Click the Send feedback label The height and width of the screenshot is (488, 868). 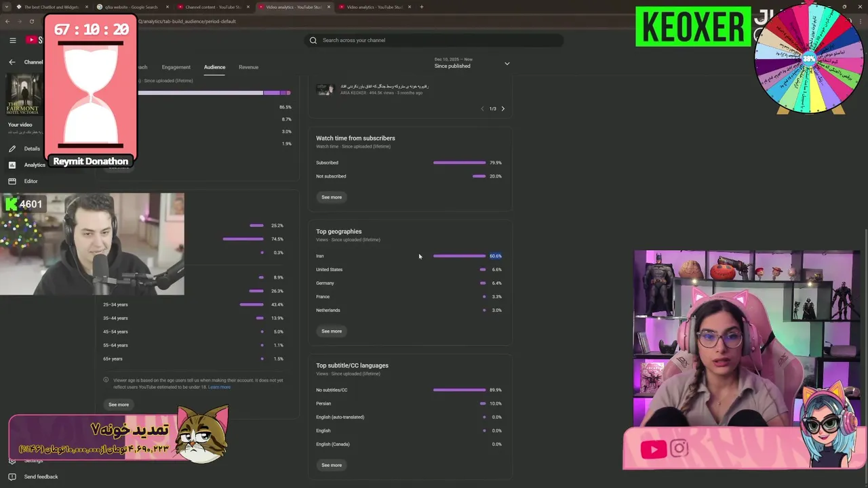[x=41, y=476]
